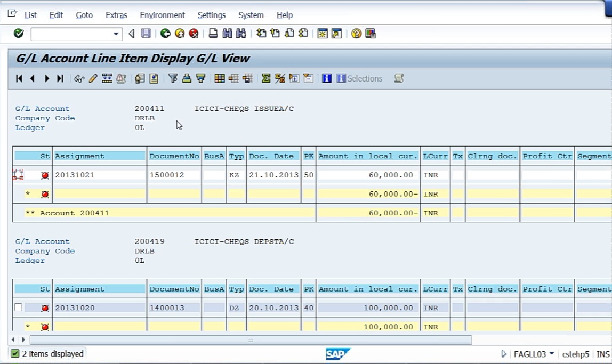
Task: Click the Change Document pencil icon
Action: [x=93, y=78]
